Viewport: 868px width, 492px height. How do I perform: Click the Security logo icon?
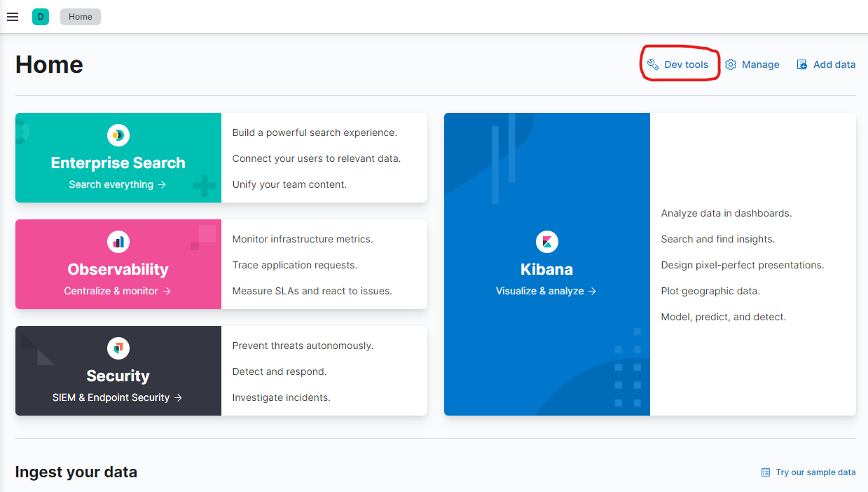tap(118, 348)
